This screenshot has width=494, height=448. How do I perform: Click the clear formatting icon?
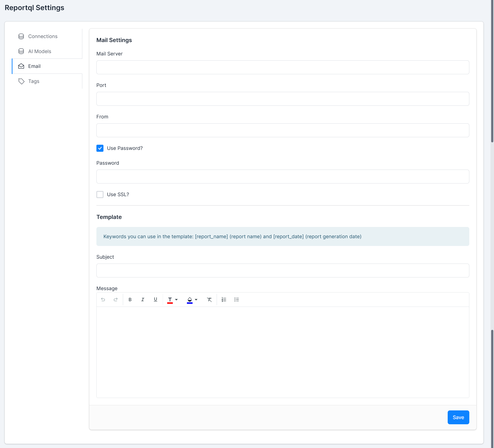209,299
